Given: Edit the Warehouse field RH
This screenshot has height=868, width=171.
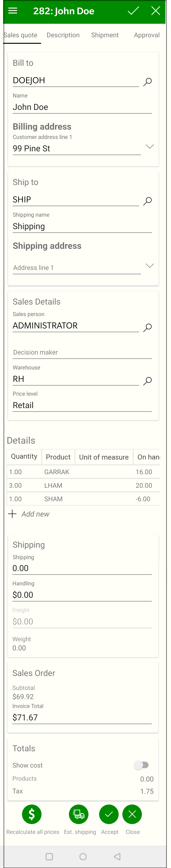Looking at the screenshot, I should [76, 379].
